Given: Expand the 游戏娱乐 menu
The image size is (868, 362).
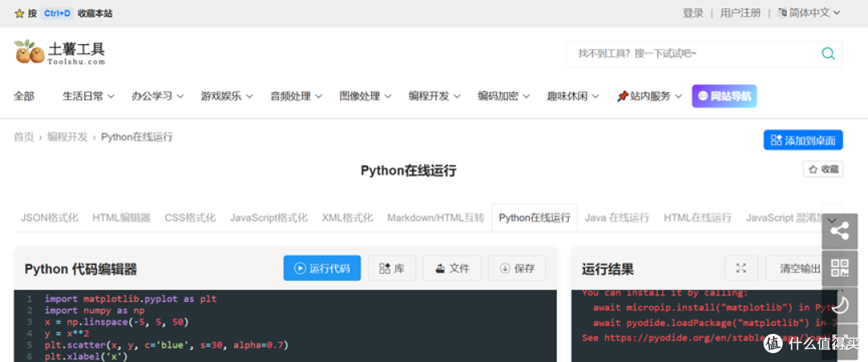Looking at the screenshot, I should tap(227, 96).
